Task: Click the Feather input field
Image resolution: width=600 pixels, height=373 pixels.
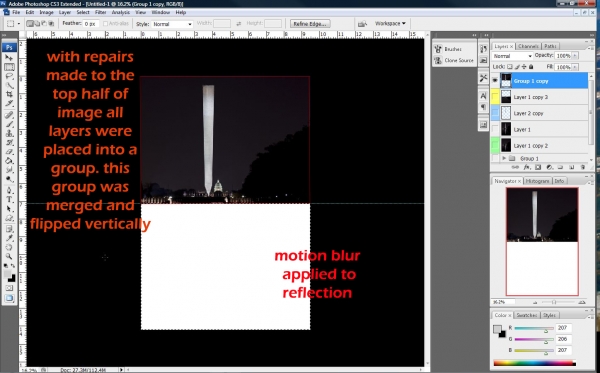Action: pyautogui.click(x=91, y=24)
